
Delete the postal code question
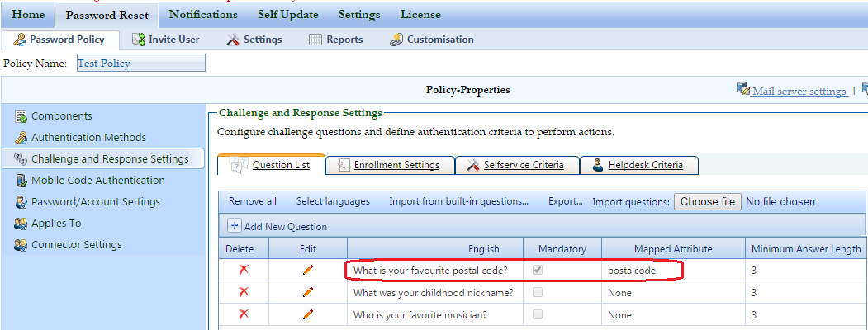(244, 270)
